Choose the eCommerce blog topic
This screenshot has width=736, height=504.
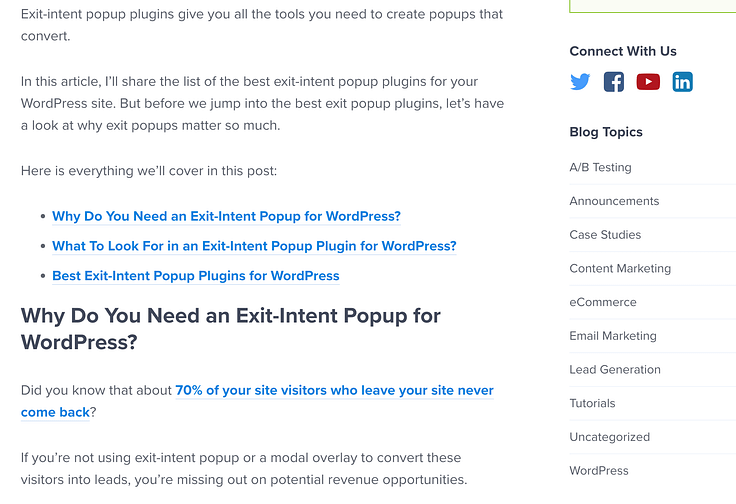pyautogui.click(x=603, y=302)
